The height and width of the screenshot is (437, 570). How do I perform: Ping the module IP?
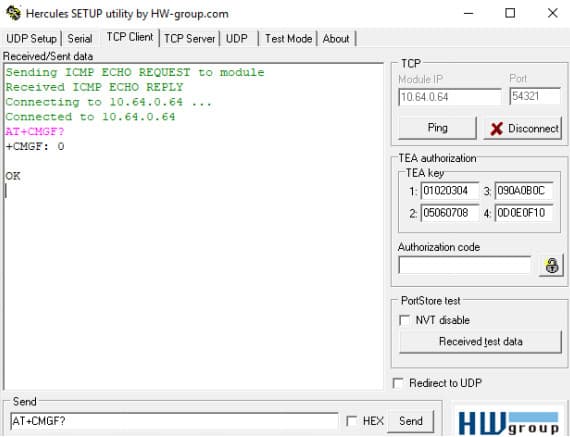click(437, 128)
